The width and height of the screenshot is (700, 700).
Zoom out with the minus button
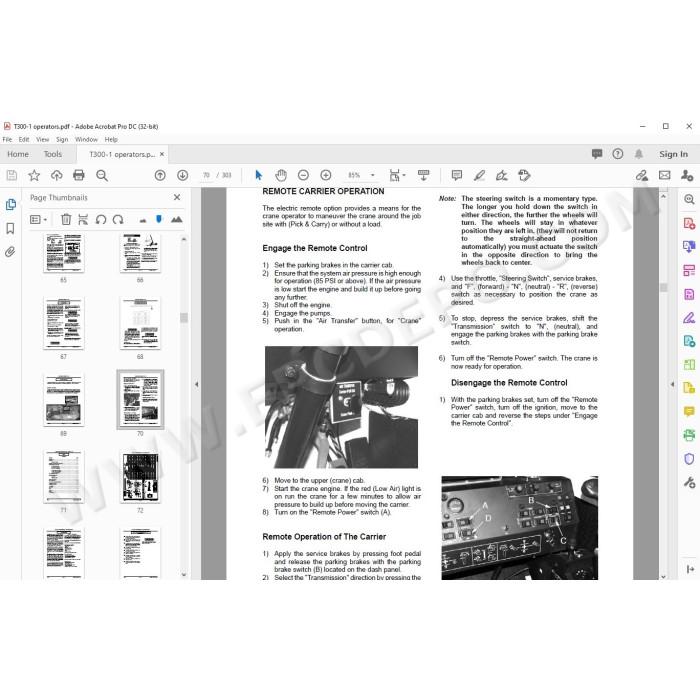coord(303,175)
